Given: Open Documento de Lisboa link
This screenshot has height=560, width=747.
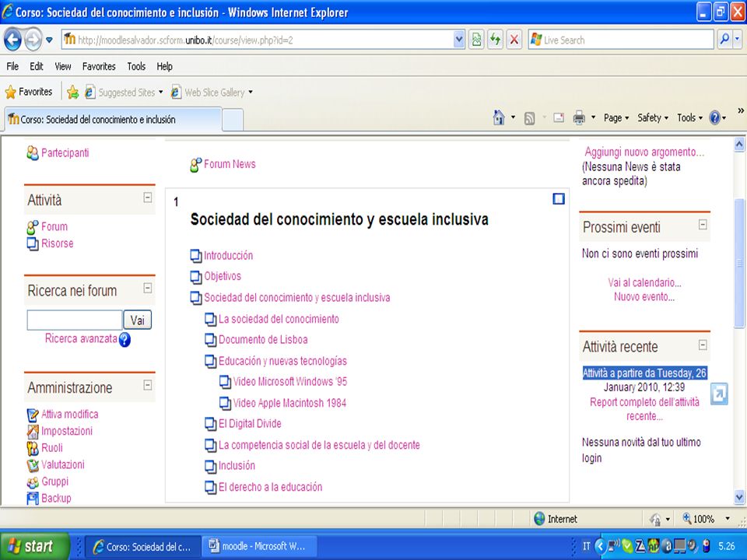Looking at the screenshot, I should (x=263, y=340).
